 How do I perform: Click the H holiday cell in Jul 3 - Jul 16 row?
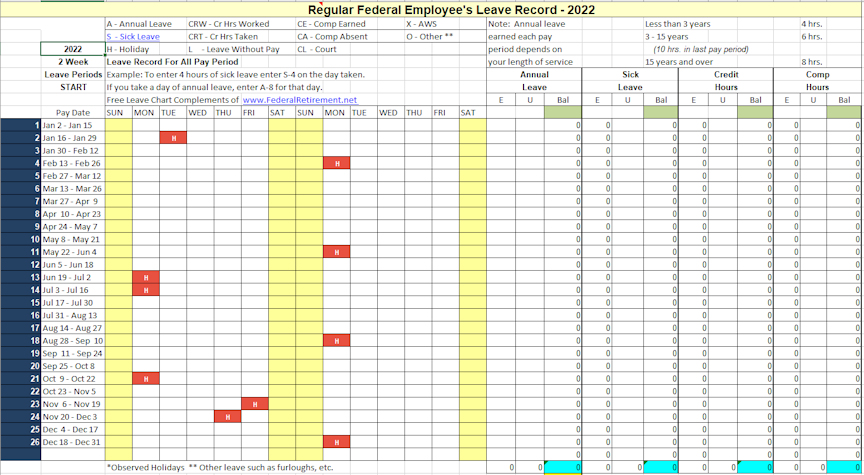146,290
